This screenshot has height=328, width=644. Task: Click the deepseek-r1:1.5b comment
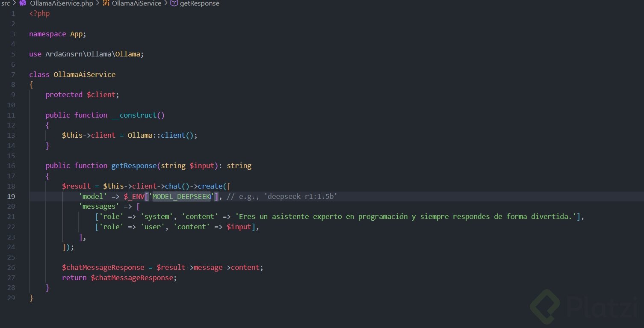point(282,197)
